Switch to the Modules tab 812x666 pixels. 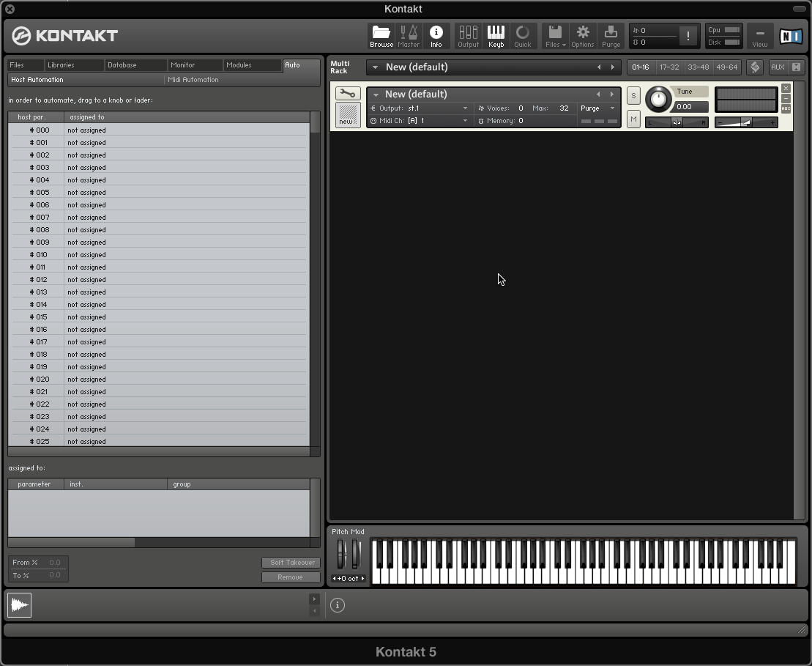point(253,65)
